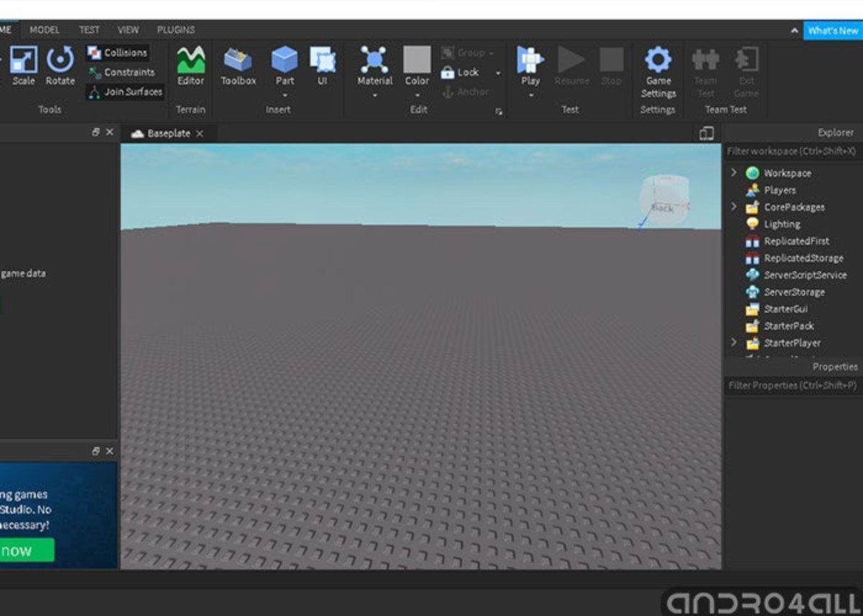Toggle Collisions on or off
This screenshot has height=616, width=863.
[x=117, y=52]
